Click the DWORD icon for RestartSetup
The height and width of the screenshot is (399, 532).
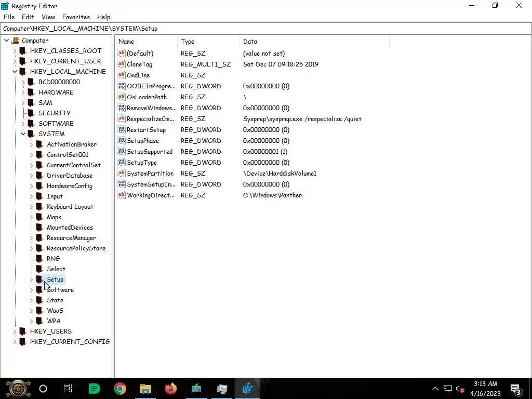pyautogui.click(x=122, y=129)
